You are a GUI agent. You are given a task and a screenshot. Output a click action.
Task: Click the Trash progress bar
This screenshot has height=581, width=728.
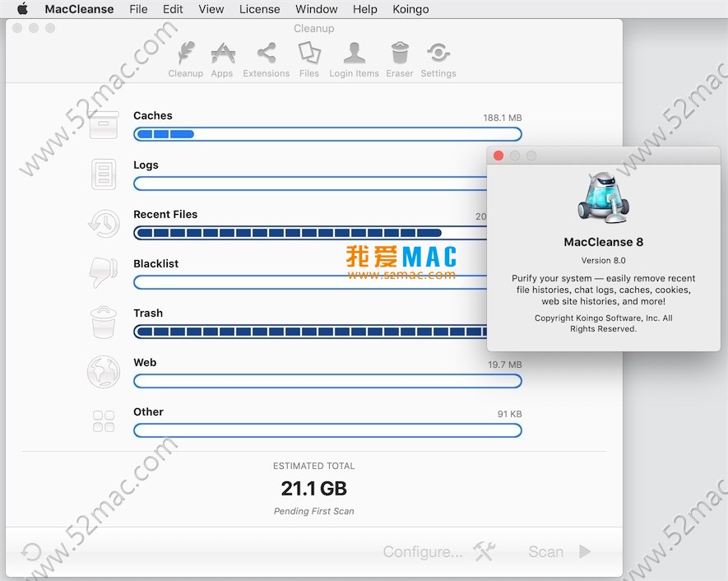pyautogui.click(x=310, y=332)
